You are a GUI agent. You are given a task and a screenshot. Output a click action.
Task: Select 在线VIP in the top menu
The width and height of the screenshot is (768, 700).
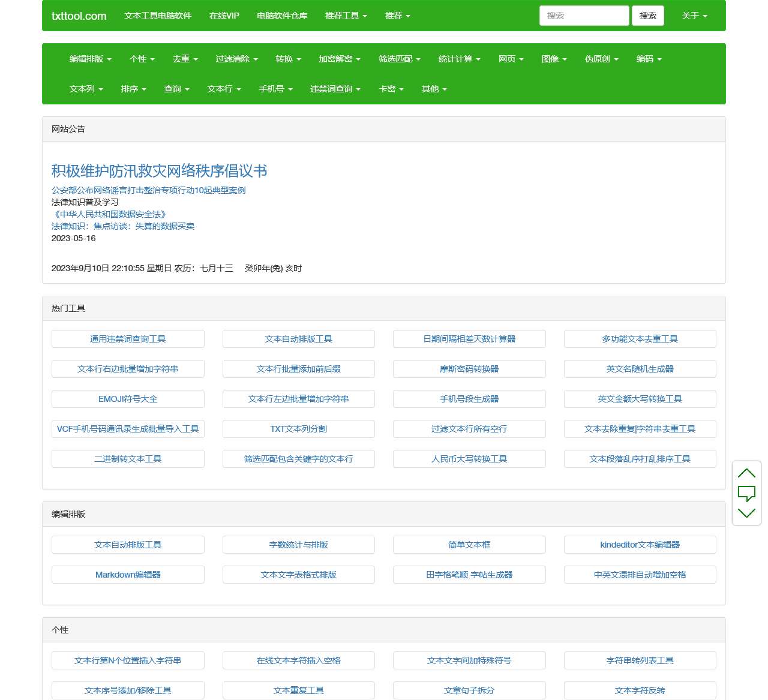[224, 16]
